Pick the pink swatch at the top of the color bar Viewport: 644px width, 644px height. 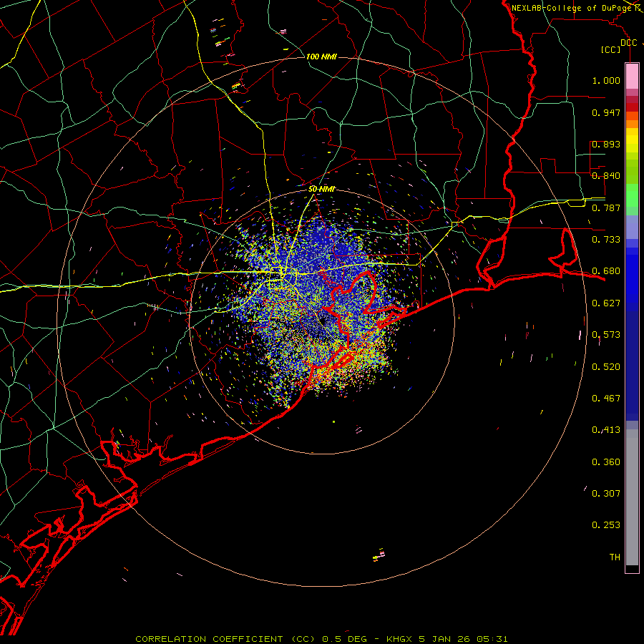(632, 76)
